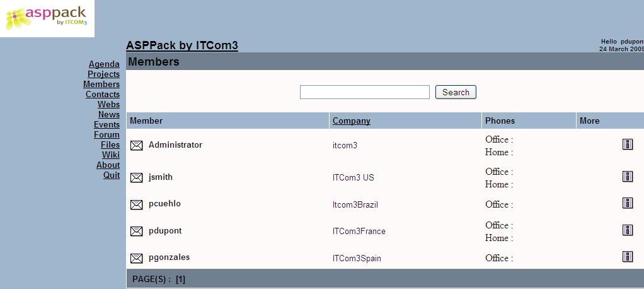Sort members by the Company column header
The width and height of the screenshot is (644, 289).
(x=352, y=121)
